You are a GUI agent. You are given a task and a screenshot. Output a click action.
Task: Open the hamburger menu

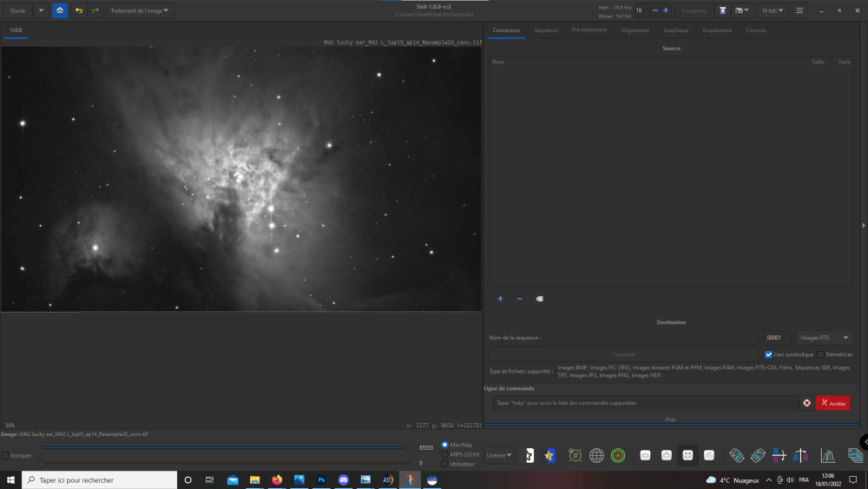[x=799, y=10]
